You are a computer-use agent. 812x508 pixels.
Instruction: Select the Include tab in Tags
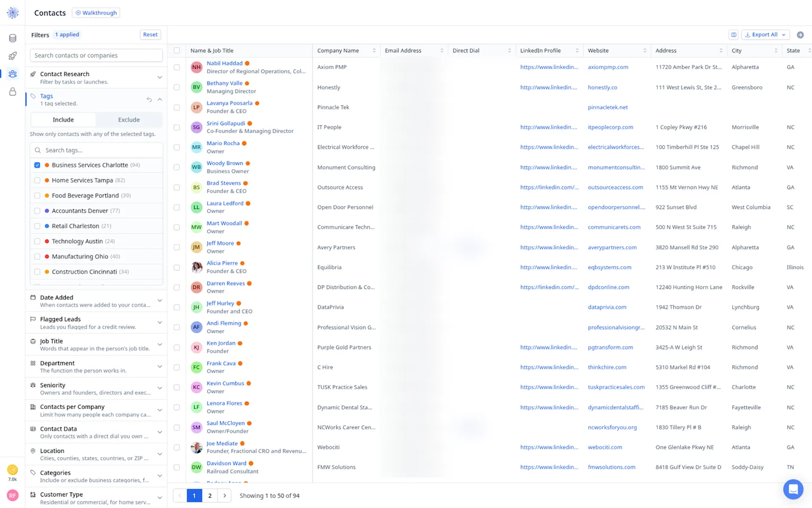63,120
